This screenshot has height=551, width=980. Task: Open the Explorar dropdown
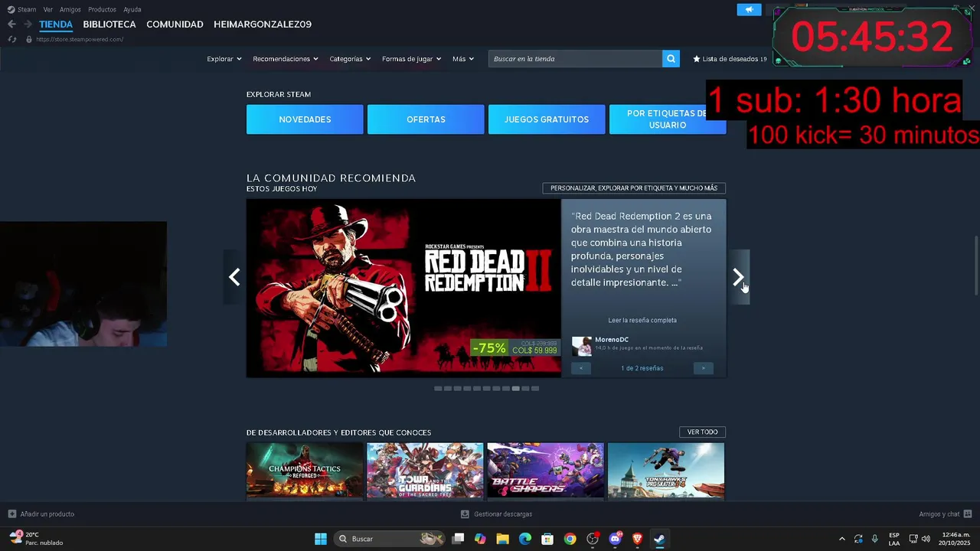click(224, 59)
